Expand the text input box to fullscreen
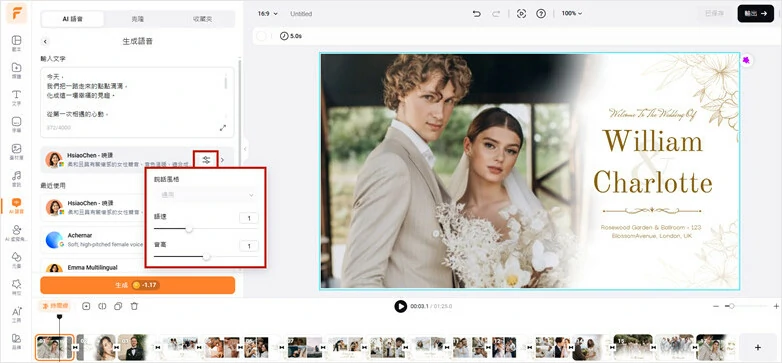Viewport: 782px width, 363px height. pos(222,128)
